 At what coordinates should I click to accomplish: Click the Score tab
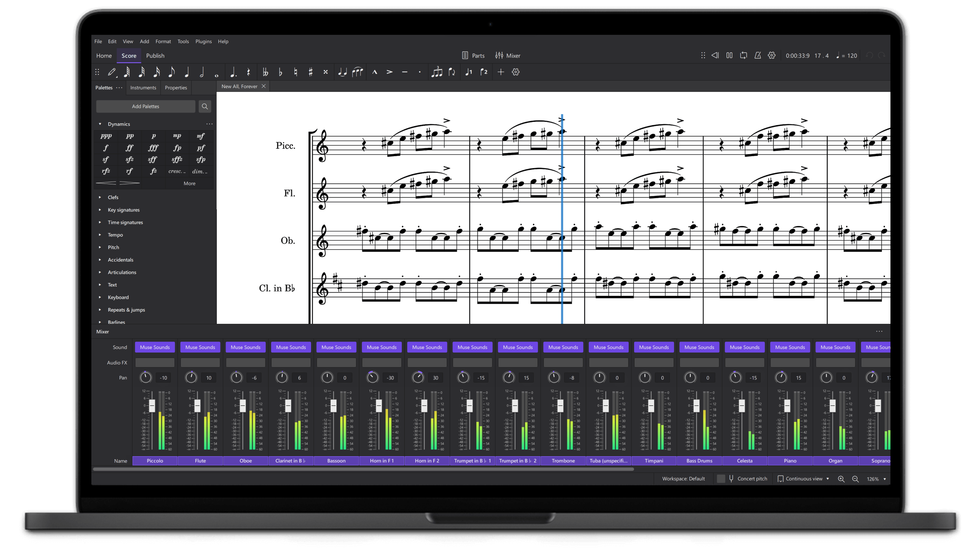pos(129,55)
